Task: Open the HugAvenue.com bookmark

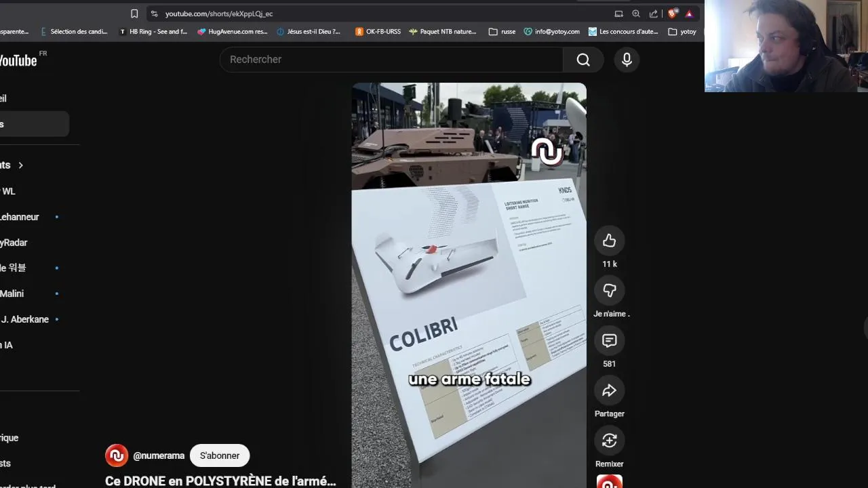Action: (233, 31)
